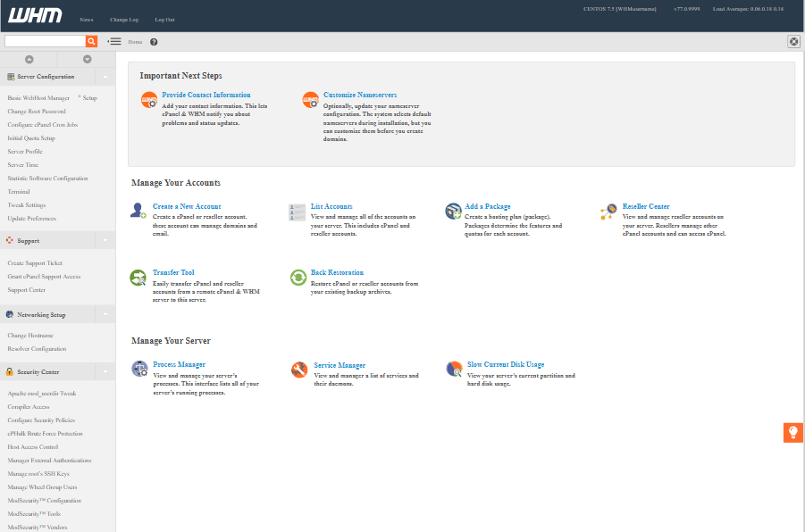
Task: Click the List Accounts icon
Action: 297,212
